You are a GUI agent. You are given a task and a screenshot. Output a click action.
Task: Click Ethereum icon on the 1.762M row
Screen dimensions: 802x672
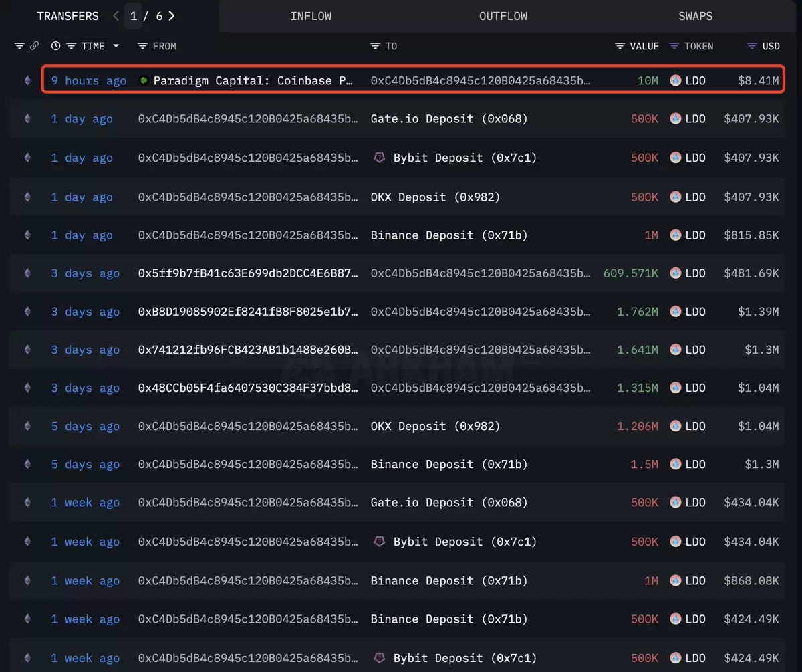pyautogui.click(x=27, y=312)
